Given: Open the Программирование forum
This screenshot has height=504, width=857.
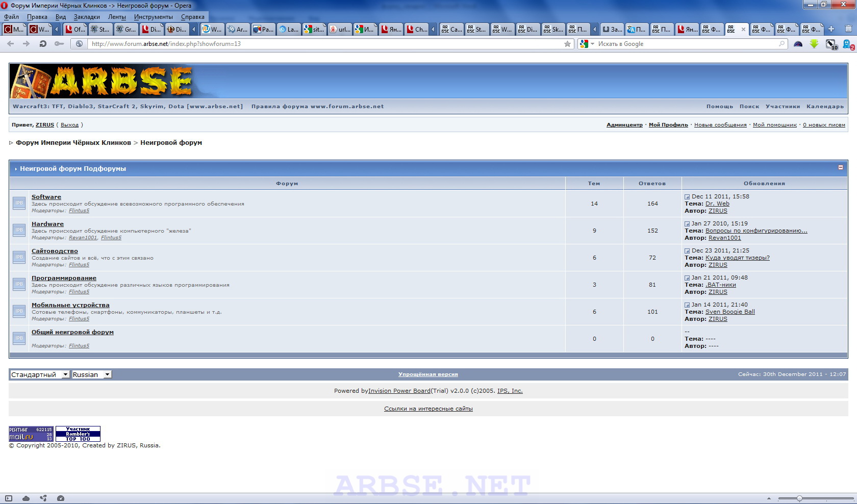Looking at the screenshot, I should coord(64,278).
